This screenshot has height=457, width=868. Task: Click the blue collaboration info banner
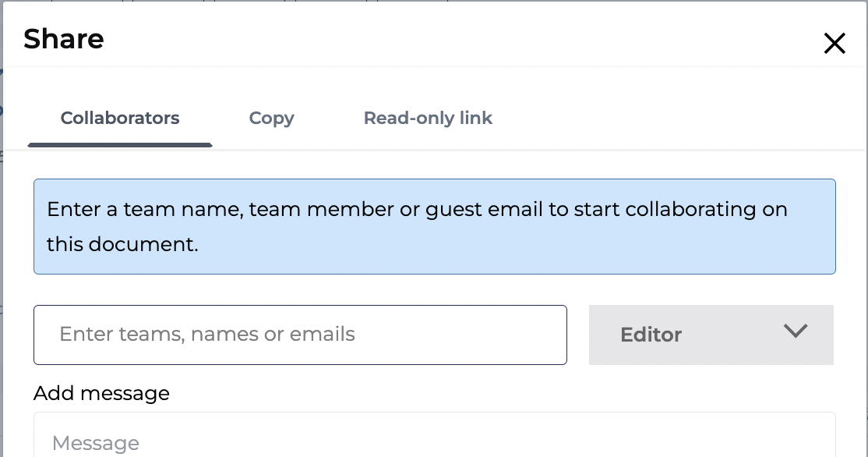click(x=434, y=226)
